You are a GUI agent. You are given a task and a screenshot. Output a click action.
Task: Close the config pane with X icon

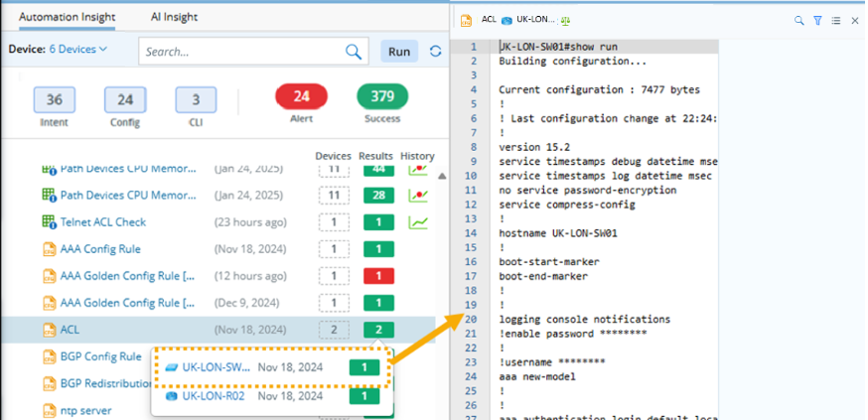click(855, 21)
